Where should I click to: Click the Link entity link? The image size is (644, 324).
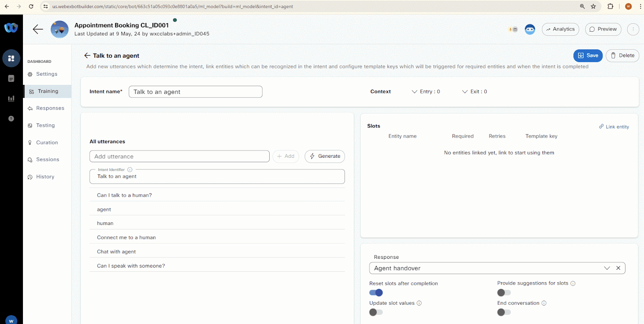(x=614, y=127)
